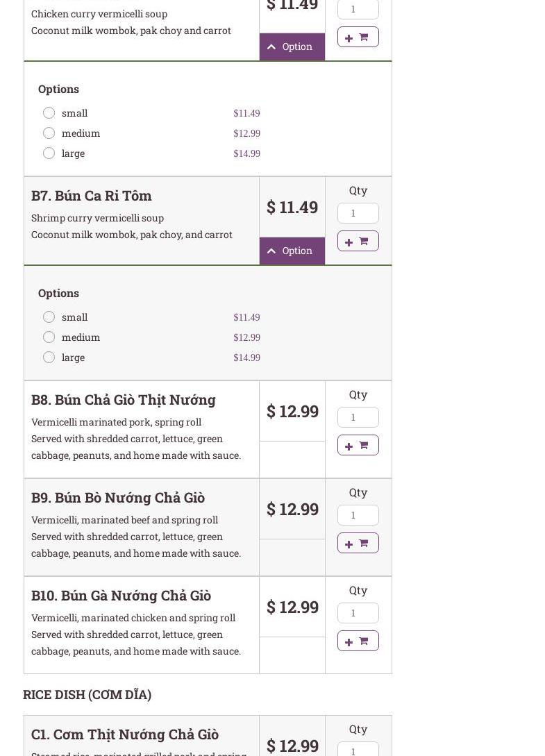The width and height of the screenshot is (545, 756).
Task: Select small option under B7 Bún Ca Ri Tôm
Action: [49, 317]
